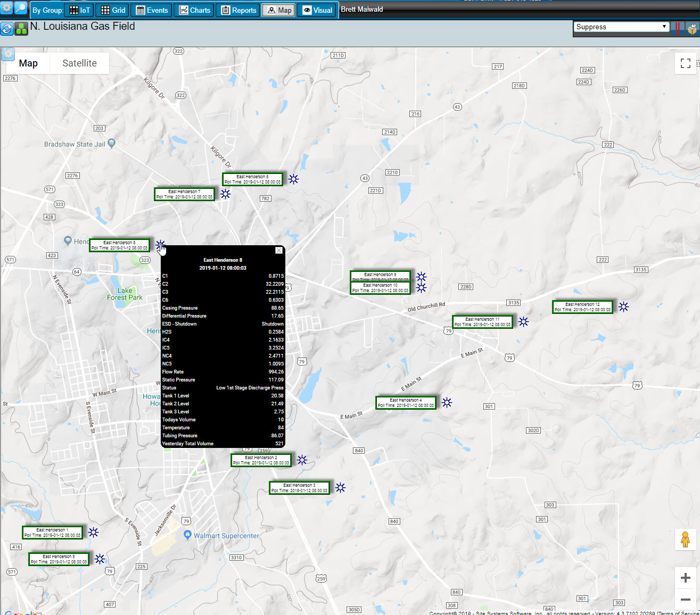Toggle fullscreen map view

click(x=686, y=63)
